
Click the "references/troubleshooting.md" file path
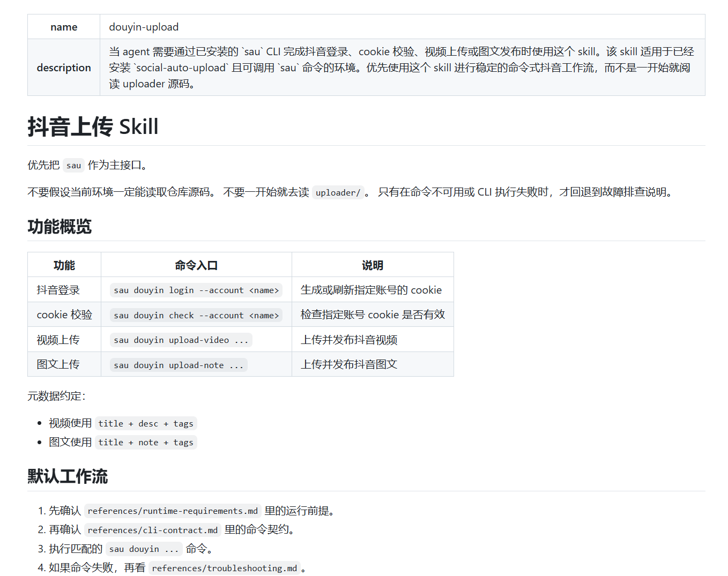click(x=224, y=568)
